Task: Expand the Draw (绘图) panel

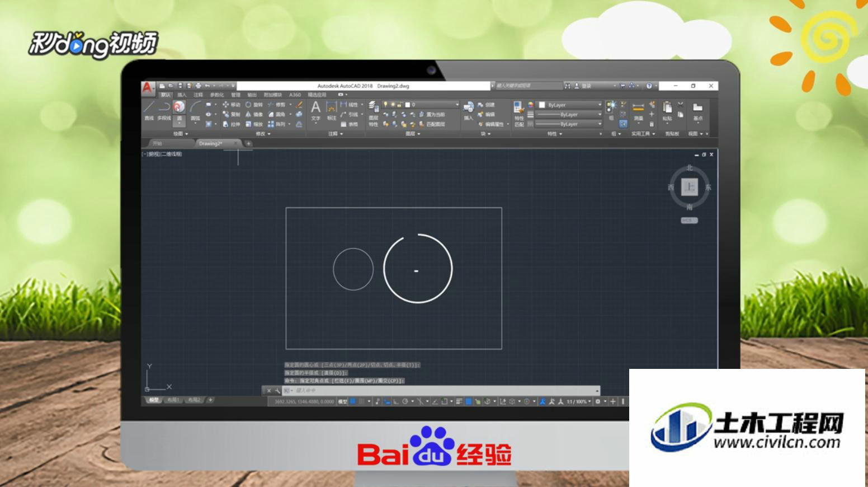Action: (180, 134)
